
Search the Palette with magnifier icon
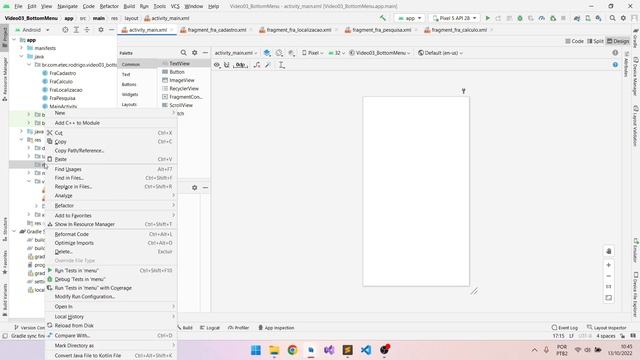[x=184, y=53]
